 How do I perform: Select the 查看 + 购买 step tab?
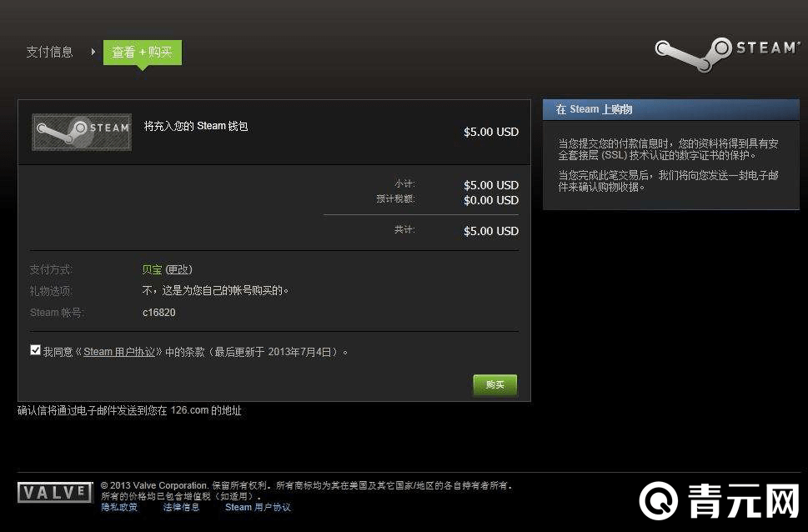point(143,52)
